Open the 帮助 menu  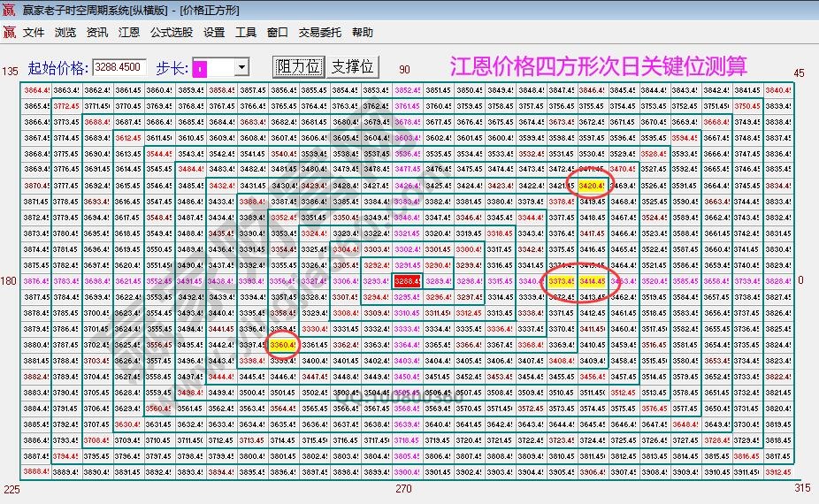coord(363,33)
